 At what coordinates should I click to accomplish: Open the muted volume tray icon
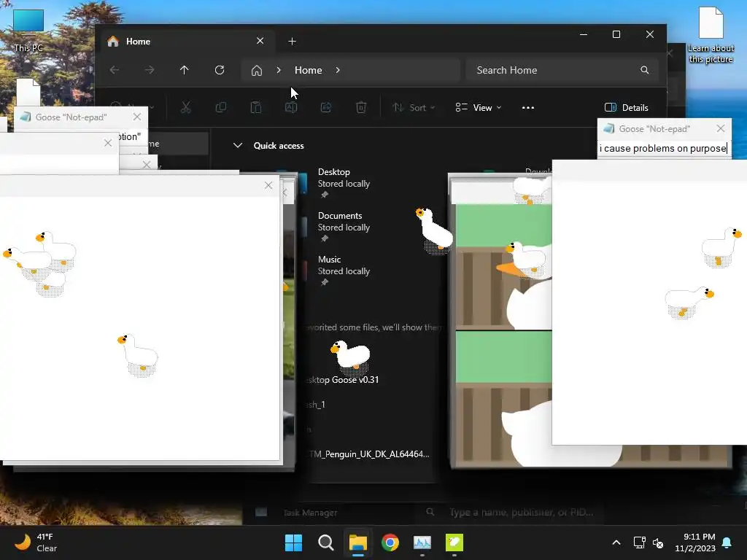[x=658, y=542]
